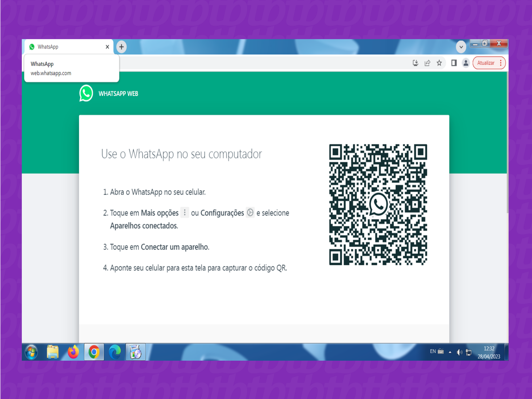This screenshot has width=532, height=399.
Task: Click the install app icon in address bar
Action: click(415, 63)
